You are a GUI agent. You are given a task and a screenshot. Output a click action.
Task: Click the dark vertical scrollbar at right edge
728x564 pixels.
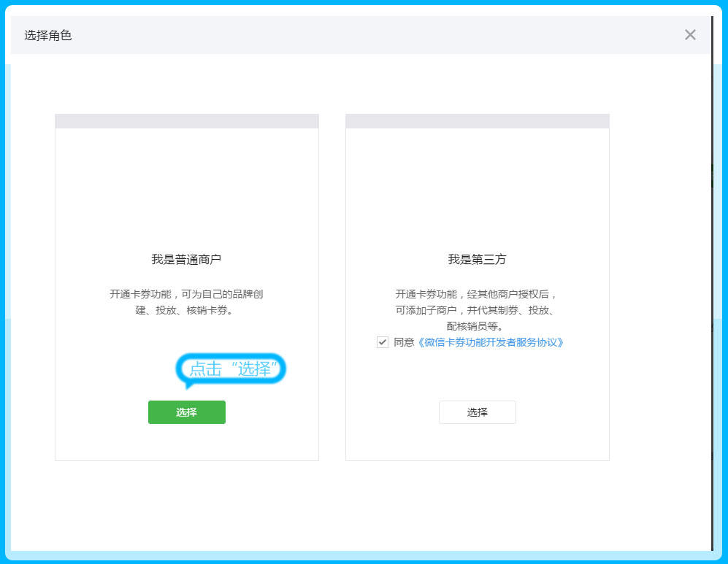[712, 292]
